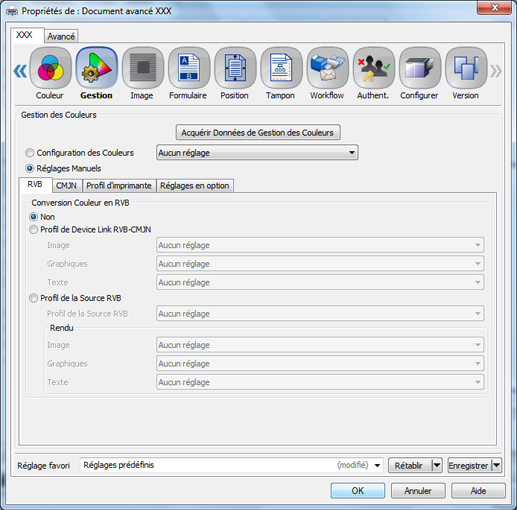Close the properties dialog window
Screen dimensions: 517x510
point(494,8)
